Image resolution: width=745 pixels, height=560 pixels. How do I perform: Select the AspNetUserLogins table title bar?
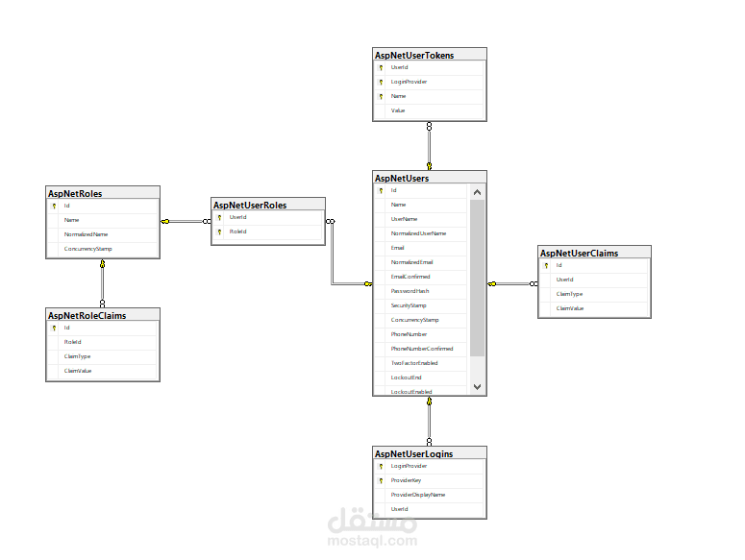point(430,453)
